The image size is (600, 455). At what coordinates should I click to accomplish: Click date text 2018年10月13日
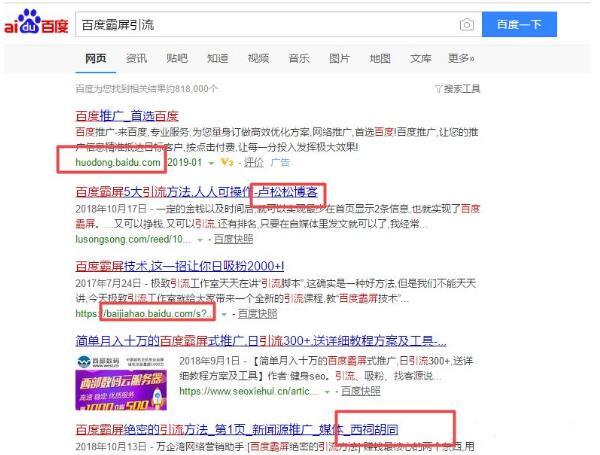click(111, 446)
